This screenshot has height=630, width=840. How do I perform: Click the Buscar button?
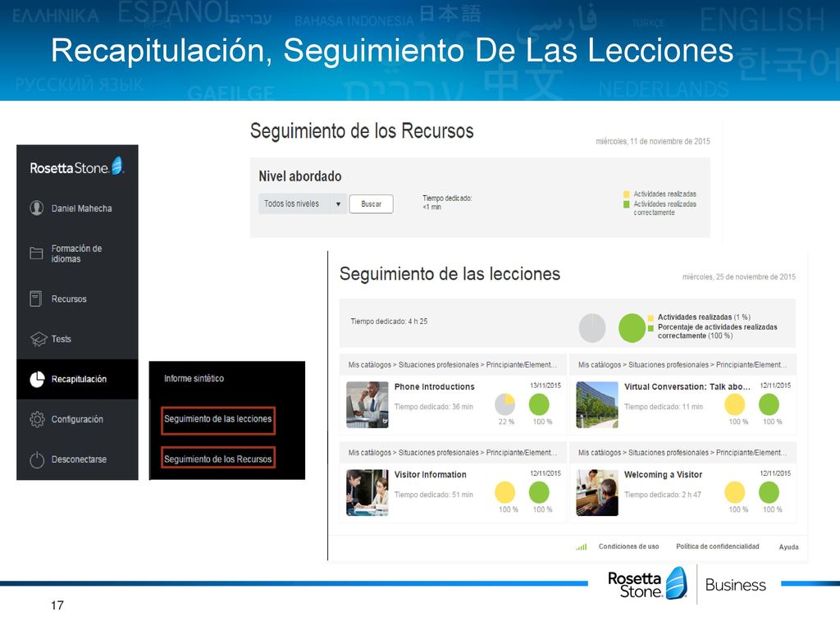tap(372, 204)
